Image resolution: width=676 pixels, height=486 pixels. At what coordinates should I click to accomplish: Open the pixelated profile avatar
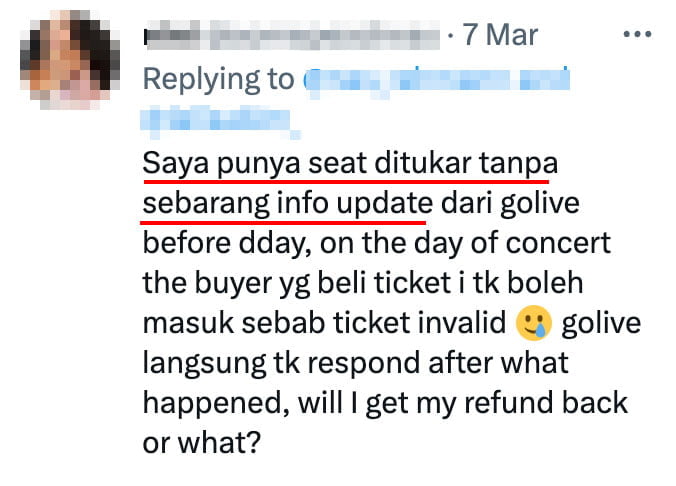pyautogui.click(x=70, y=60)
